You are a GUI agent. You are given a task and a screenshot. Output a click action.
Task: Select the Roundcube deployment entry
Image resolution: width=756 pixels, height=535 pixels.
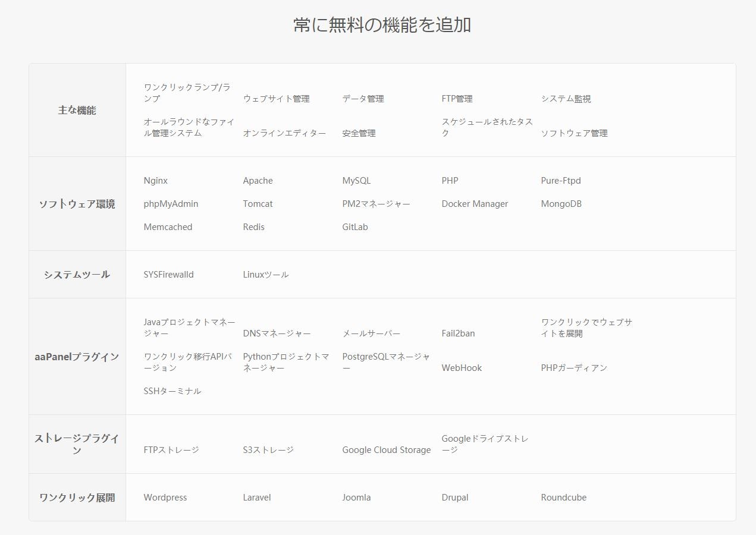pyautogui.click(x=563, y=497)
